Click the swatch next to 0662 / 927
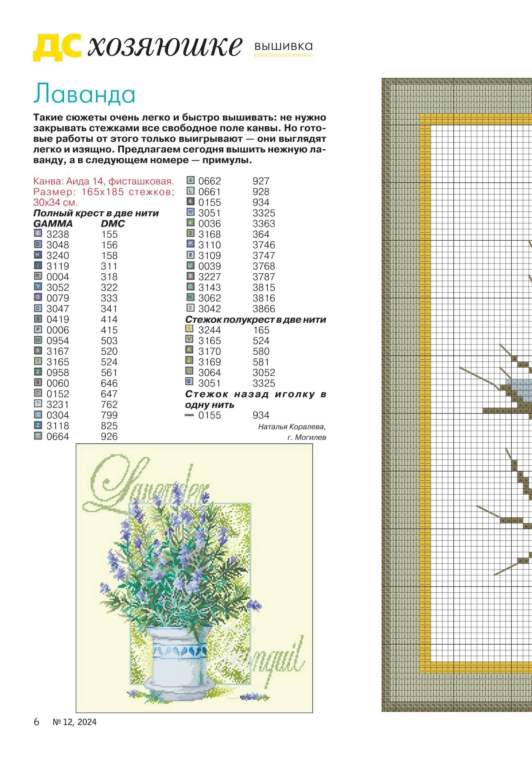Image resolution: width=532 pixels, height=758 pixels. click(191, 180)
